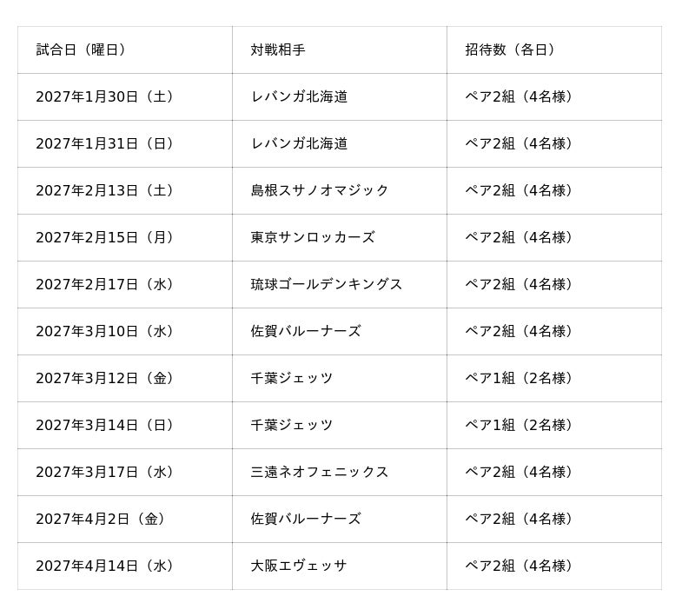Click the 大阪エヴェッサ opponent cell
Viewport: 695px width, 616px height.
click(340, 566)
